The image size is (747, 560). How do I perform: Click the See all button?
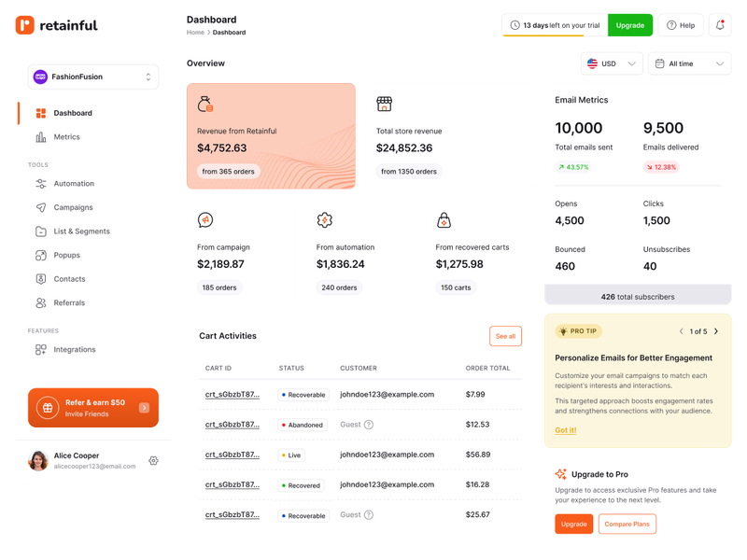pos(505,336)
